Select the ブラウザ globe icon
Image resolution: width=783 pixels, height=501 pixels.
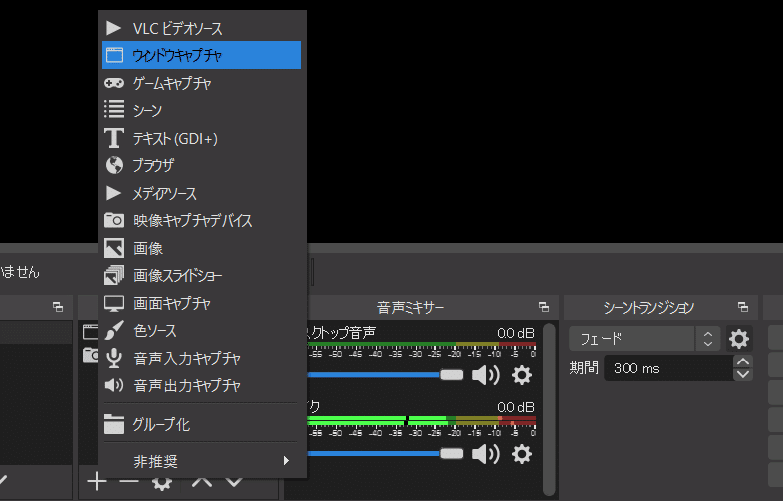pos(114,165)
